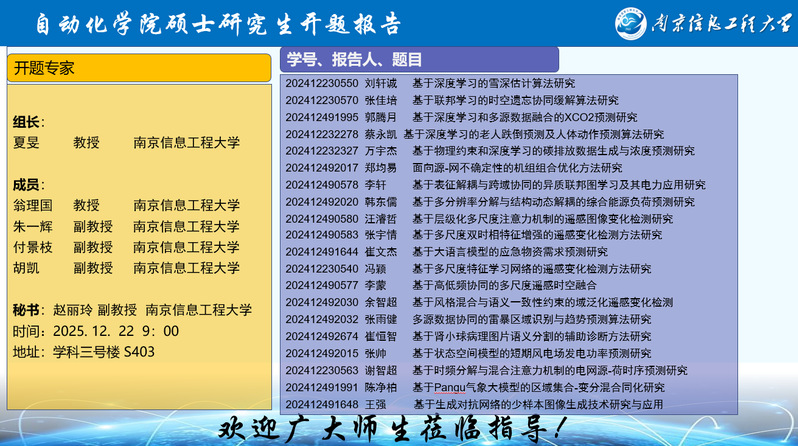Click secretary name 赵丽玲
The image size is (798, 446).
click(x=73, y=310)
